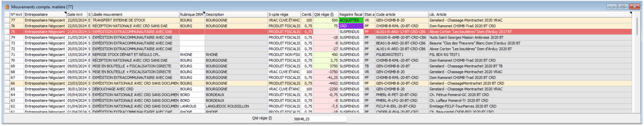Click the Libelle mouvement column header
The image size is (644, 126).
135,14
